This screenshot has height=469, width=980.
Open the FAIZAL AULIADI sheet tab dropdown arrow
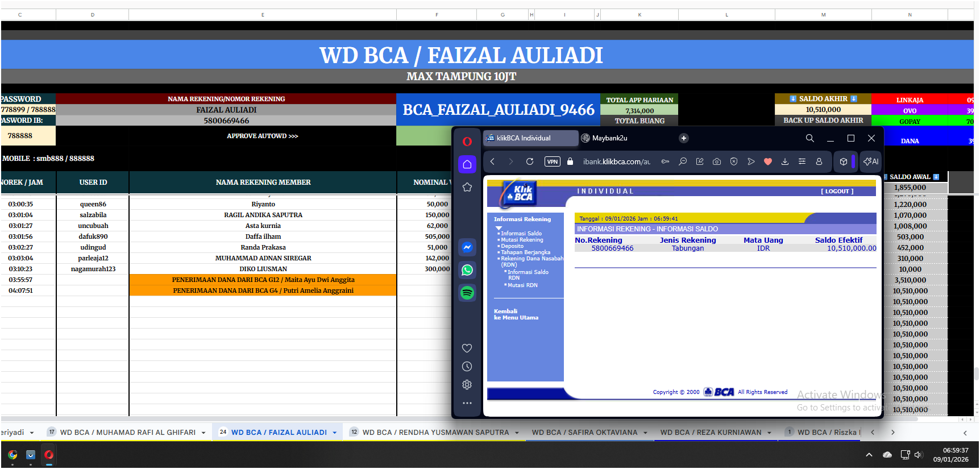pos(335,433)
